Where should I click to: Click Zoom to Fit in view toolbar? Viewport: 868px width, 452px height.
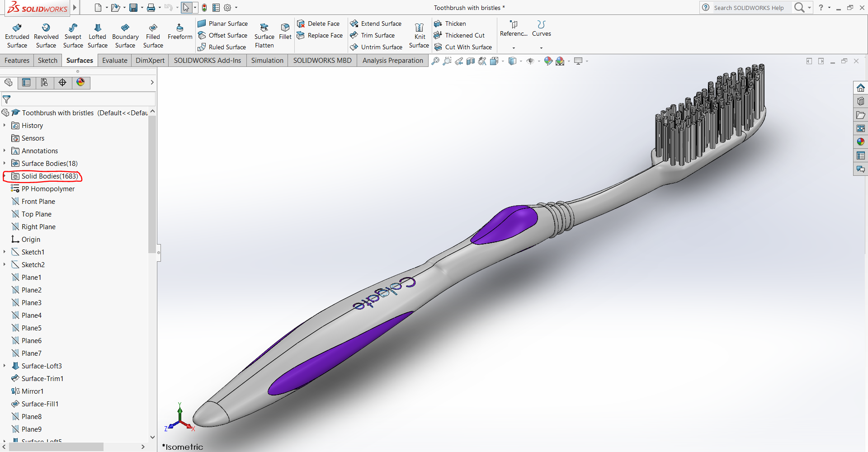(435, 61)
